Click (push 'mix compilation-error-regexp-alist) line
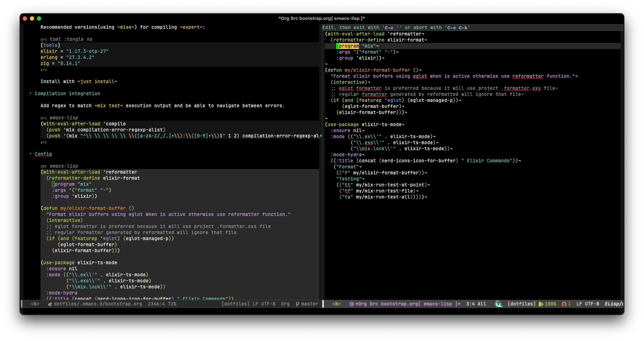 (106, 130)
